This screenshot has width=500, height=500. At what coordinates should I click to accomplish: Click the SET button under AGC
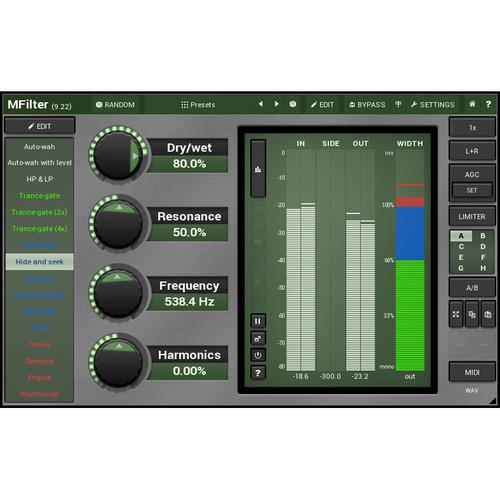coord(472,190)
